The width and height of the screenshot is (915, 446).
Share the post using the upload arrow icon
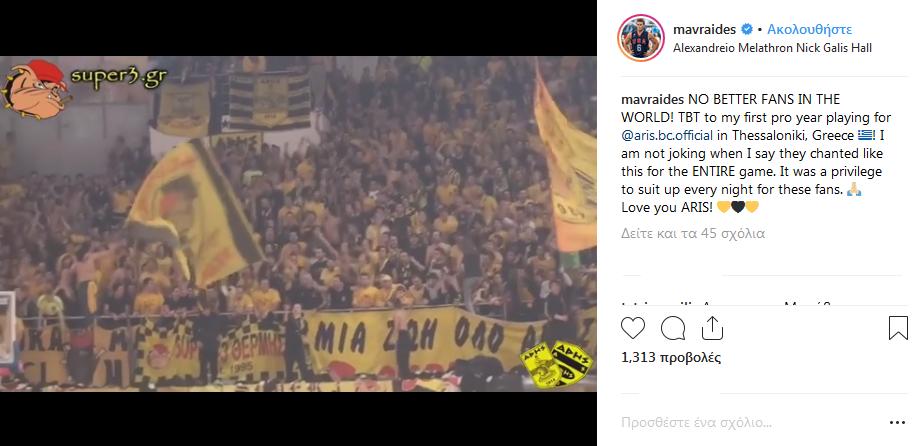tap(712, 328)
